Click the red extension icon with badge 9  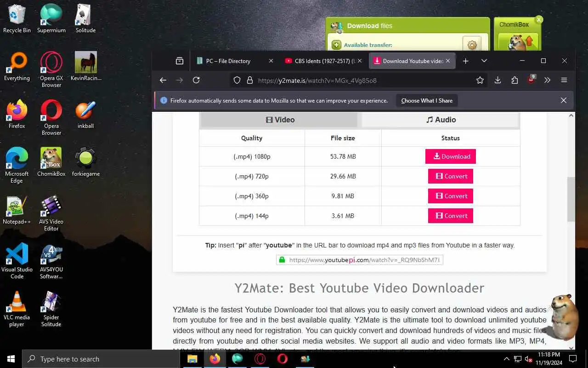coord(531,80)
